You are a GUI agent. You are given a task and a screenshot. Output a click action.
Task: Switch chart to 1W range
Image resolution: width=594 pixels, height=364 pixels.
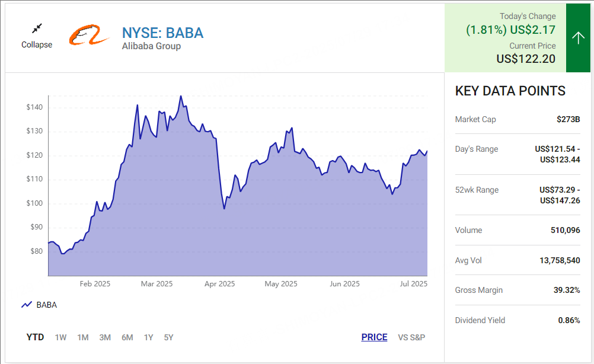(60, 337)
